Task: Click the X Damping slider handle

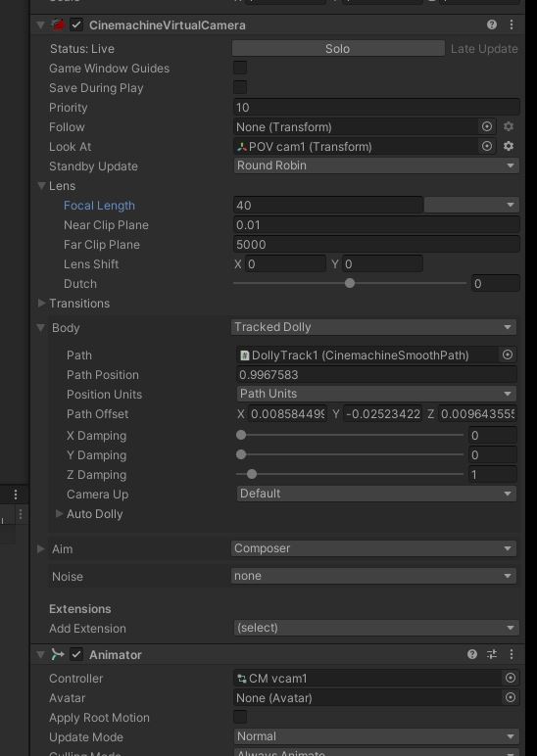Action: tap(241, 435)
